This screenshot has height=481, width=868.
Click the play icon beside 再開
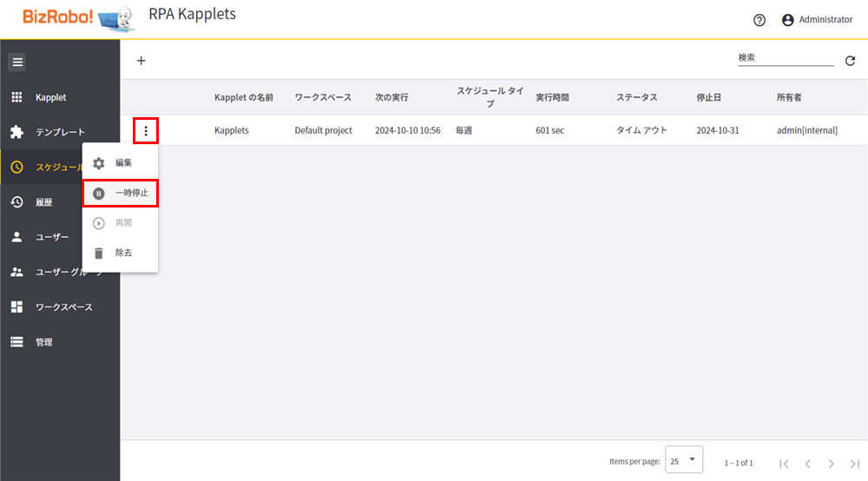tap(99, 223)
